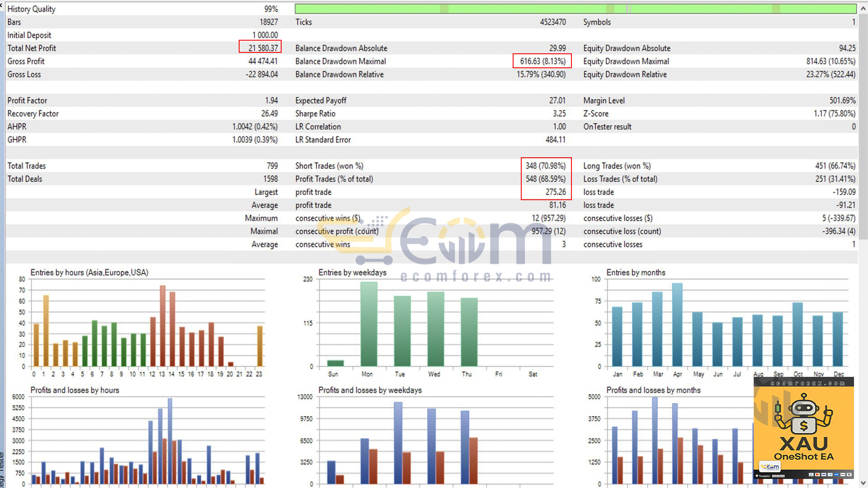Click the vertical scrollbar thumb

863,127
